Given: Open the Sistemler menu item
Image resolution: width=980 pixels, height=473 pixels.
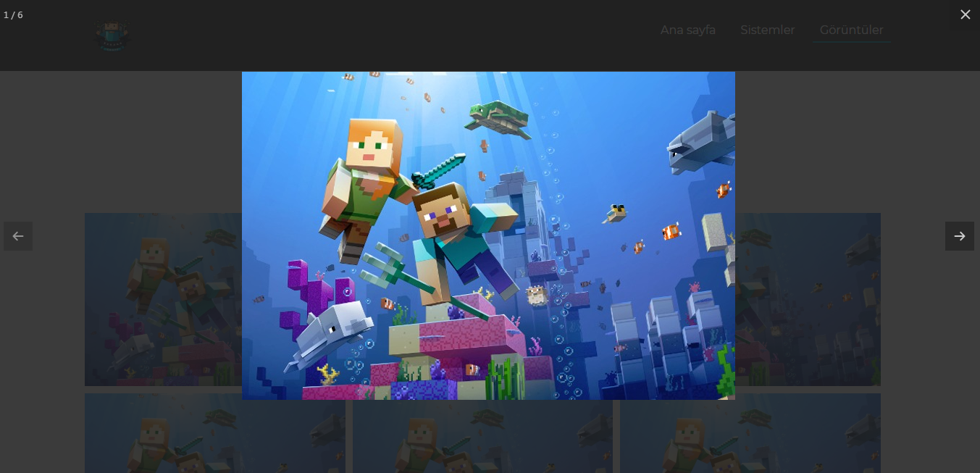Looking at the screenshot, I should (767, 30).
